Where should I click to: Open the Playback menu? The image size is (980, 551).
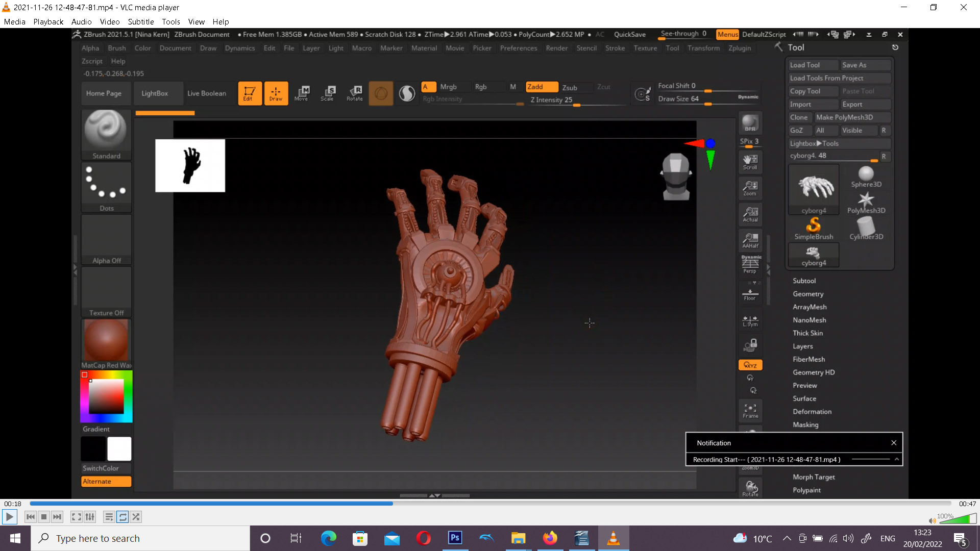(48, 22)
